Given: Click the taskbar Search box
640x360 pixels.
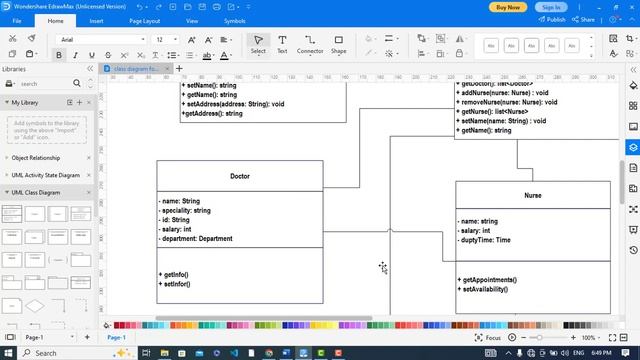Looking at the screenshot, I should (76, 353).
